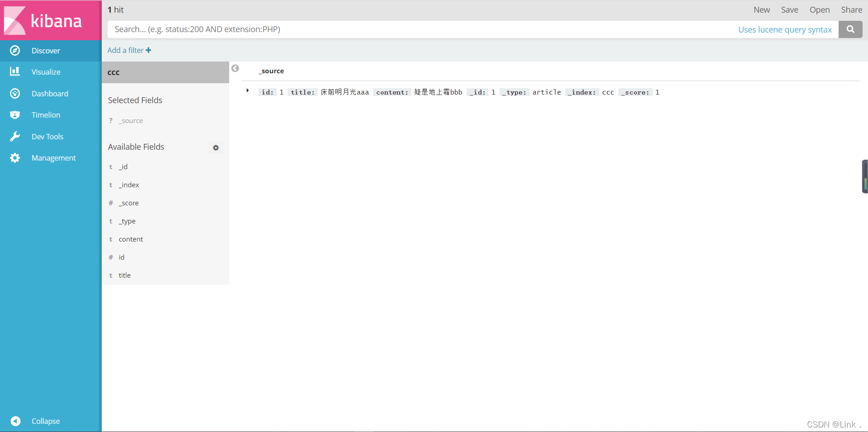Click the plus icon next to Add a filter
The height and width of the screenshot is (432, 868).
point(148,50)
